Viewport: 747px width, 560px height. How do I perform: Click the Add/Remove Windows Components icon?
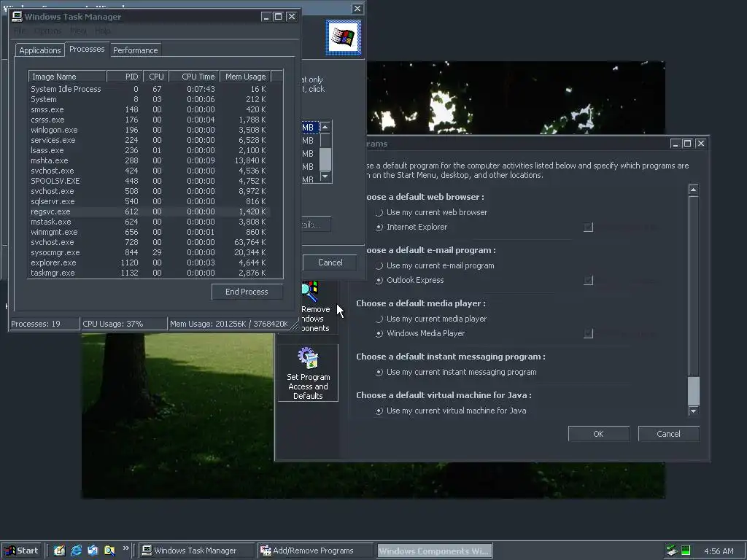pos(309,290)
